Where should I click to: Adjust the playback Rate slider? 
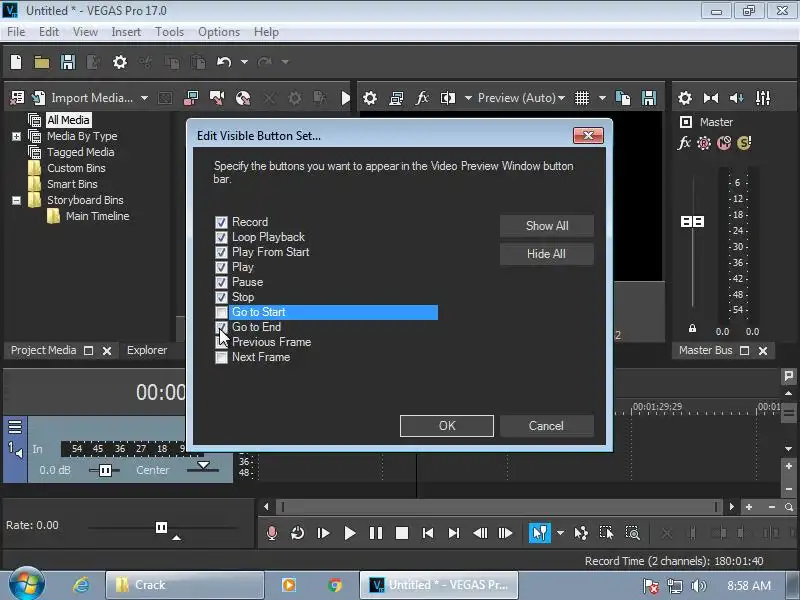click(161, 528)
